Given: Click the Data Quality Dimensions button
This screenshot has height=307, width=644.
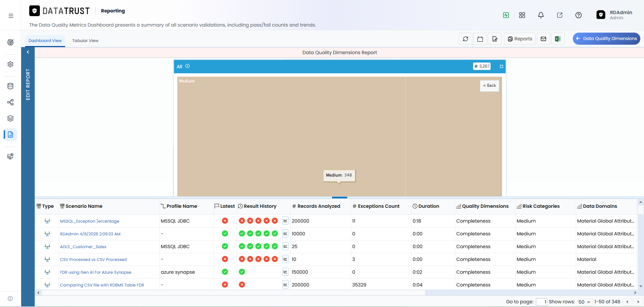Looking at the screenshot, I should pos(606,39).
